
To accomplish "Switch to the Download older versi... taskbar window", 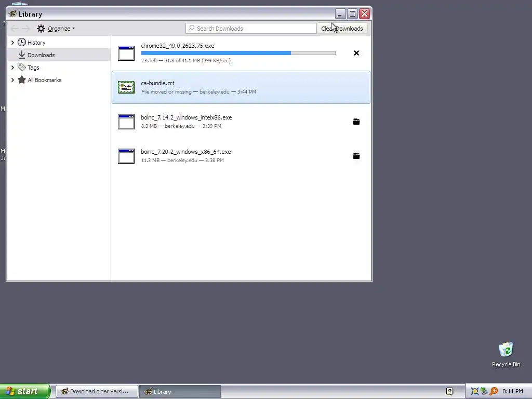I will pyautogui.click(x=97, y=391).
